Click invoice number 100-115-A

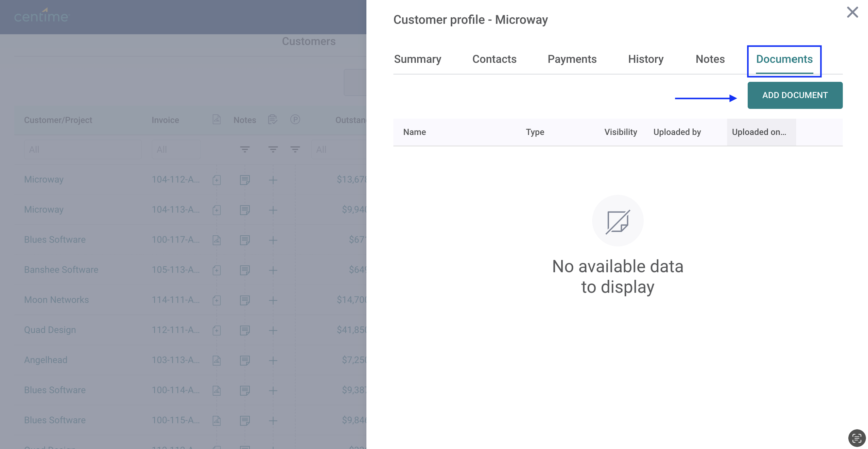[x=175, y=420]
